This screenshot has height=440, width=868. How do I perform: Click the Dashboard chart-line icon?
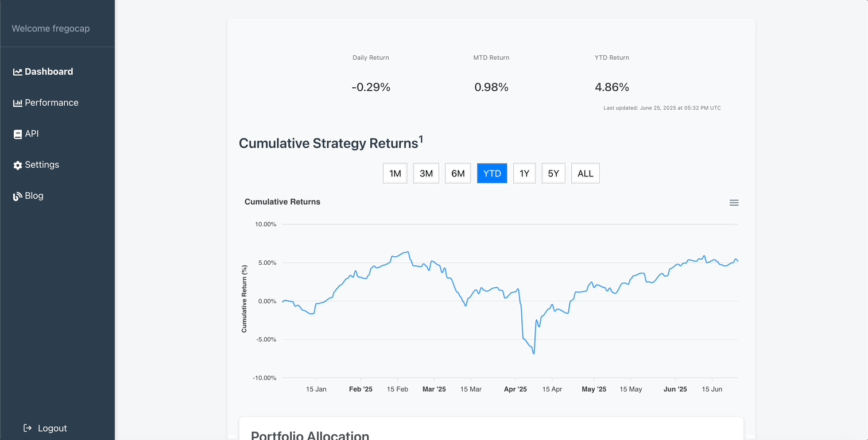point(18,72)
